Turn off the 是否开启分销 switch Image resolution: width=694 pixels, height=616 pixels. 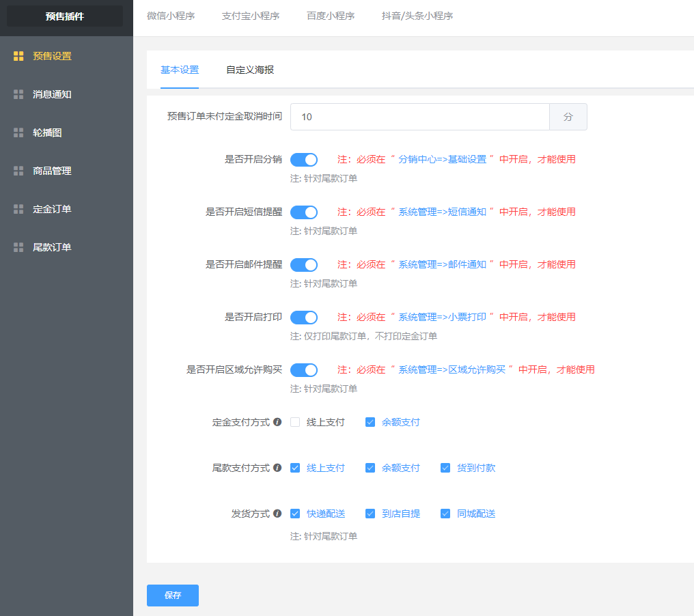click(x=304, y=160)
